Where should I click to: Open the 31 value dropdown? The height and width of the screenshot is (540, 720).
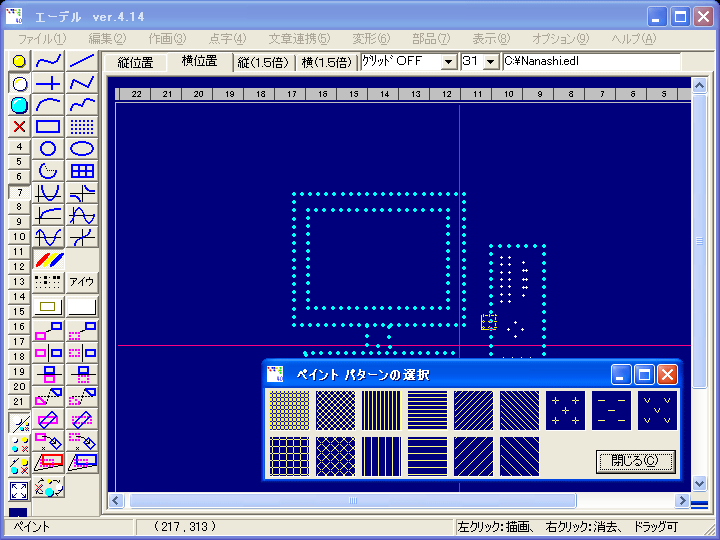coord(491,62)
